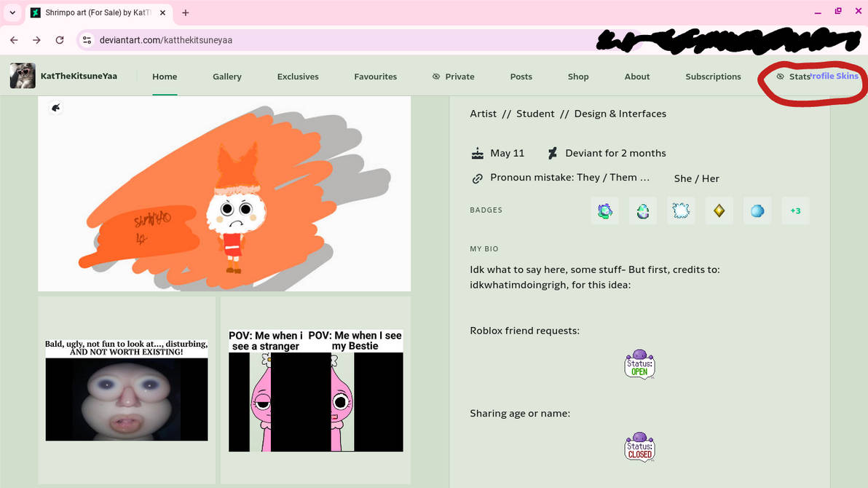Image resolution: width=868 pixels, height=488 pixels.
Task: Click the horse badge on shrimpo artwork
Action: (x=55, y=108)
